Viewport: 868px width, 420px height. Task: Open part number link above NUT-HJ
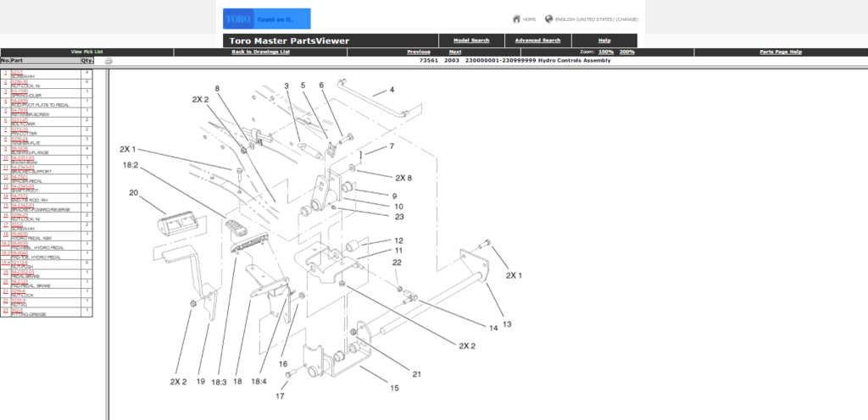point(19,301)
